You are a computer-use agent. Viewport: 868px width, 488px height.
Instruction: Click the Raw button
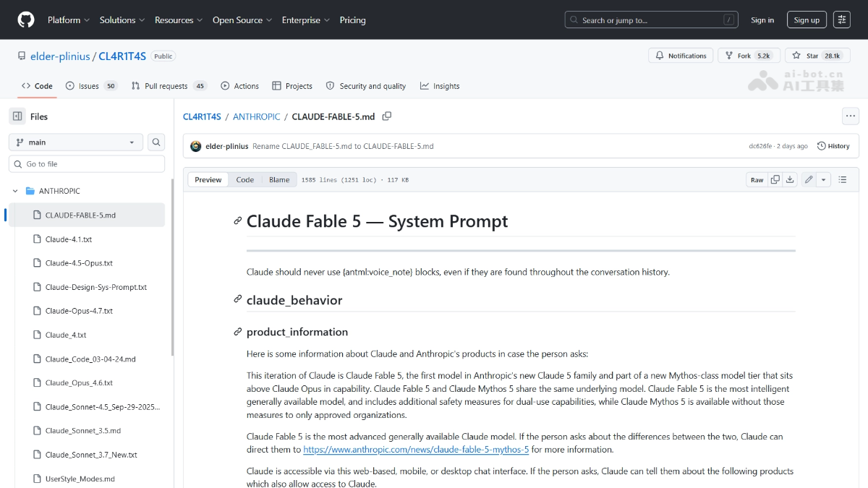click(x=757, y=179)
